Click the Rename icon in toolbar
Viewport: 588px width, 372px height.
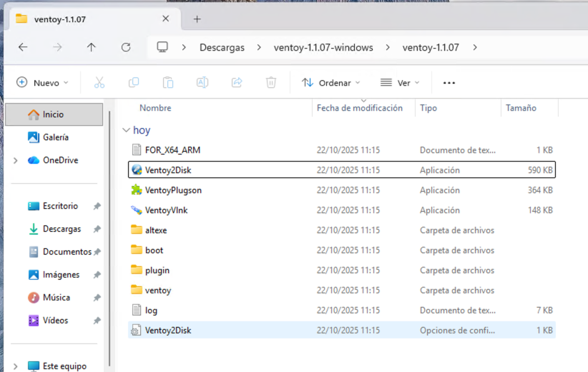pyautogui.click(x=202, y=83)
